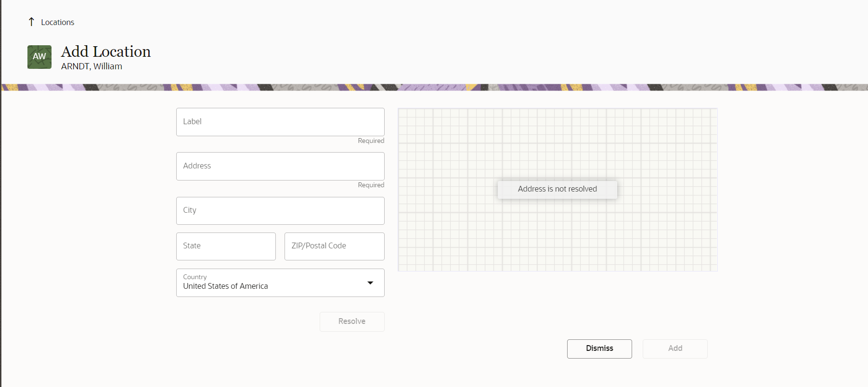Click the Add button
The height and width of the screenshot is (387, 868).
click(x=675, y=348)
